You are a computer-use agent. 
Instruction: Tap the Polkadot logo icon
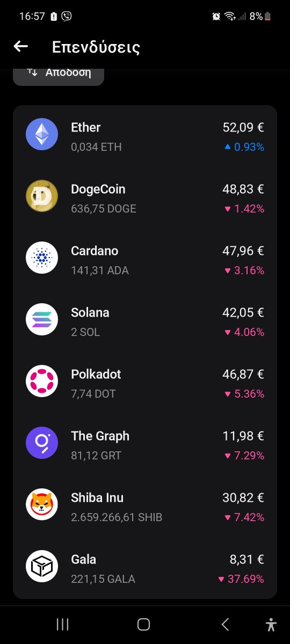click(x=42, y=381)
